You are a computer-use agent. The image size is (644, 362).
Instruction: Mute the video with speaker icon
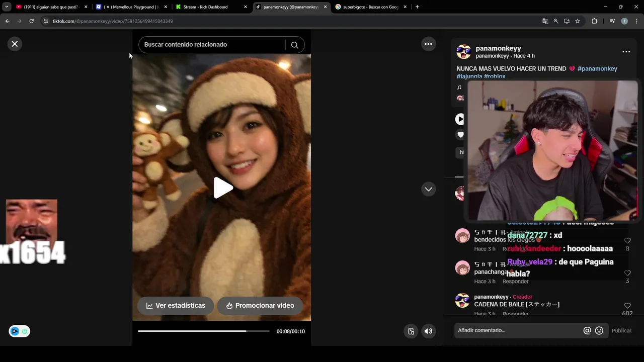pyautogui.click(x=428, y=331)
